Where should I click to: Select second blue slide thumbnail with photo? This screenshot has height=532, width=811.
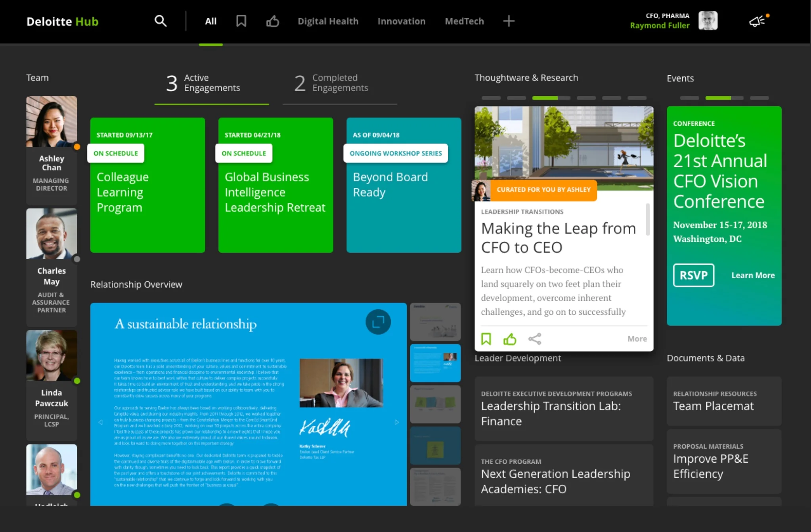pyautogui.click(x=435, y=363)
